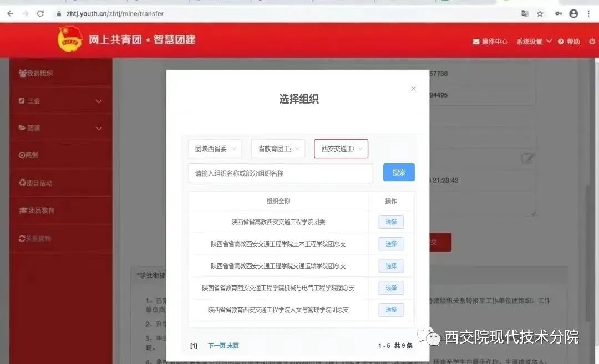Viewport: 599px width, 364px height.
Task: Open the Chrome profile avatar icon
Action: (x=573, y=13)
